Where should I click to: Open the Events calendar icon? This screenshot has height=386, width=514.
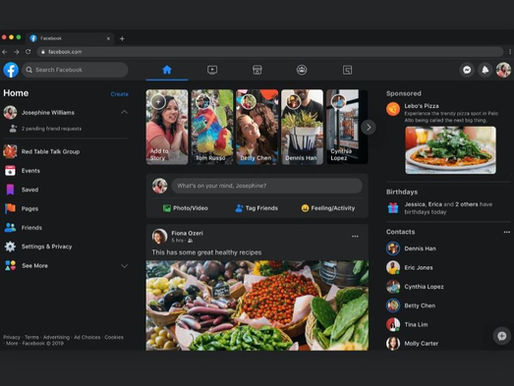point(10,171)
